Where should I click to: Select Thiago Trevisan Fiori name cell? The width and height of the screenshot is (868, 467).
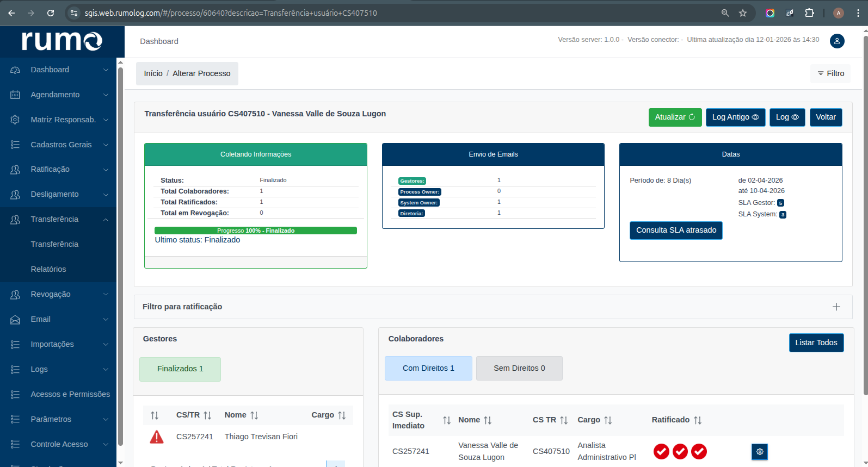click(261, 437)
